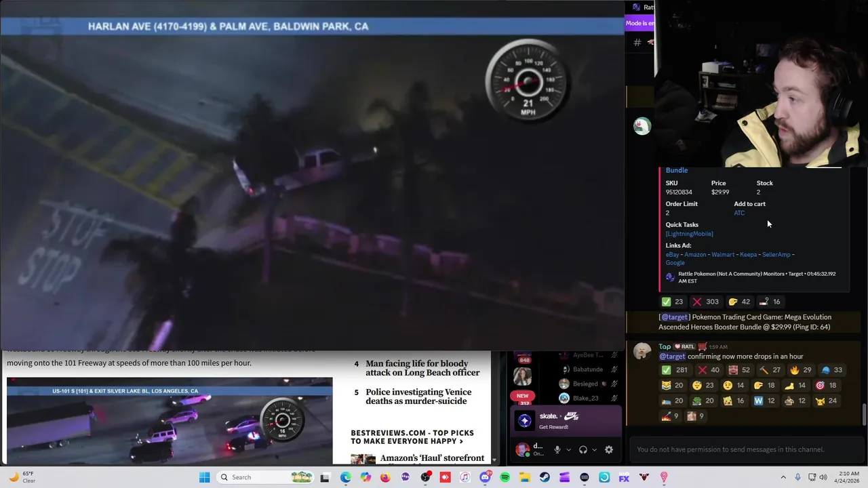868x488 pixels.
Task: Show hidden system tray icons
Action: pos(783,477)
